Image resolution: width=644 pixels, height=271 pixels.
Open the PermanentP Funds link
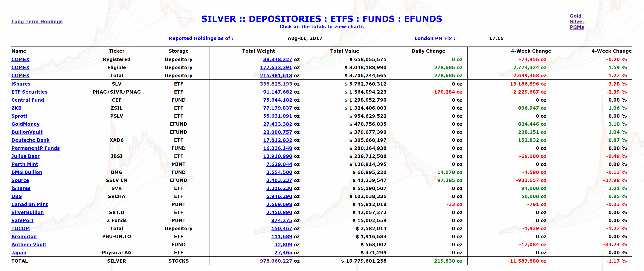(36, 148)
